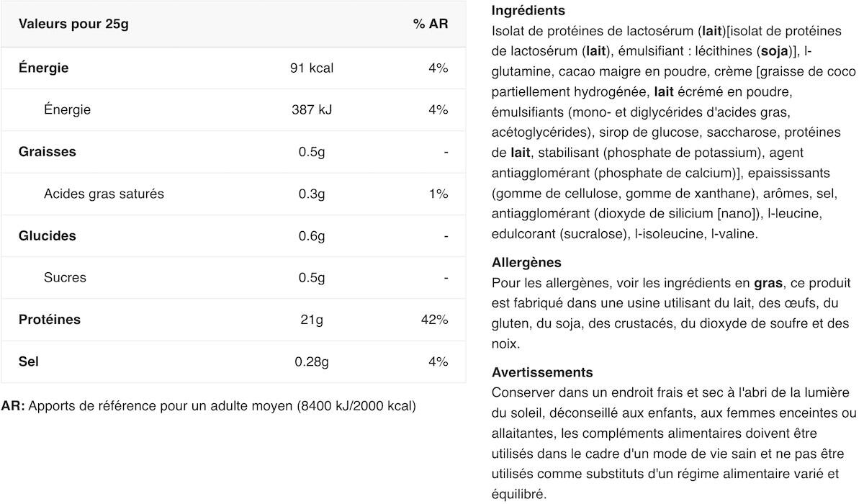Click the "91 kcal" energy value
Screen dimensions: 864x504
click(311, 68)
